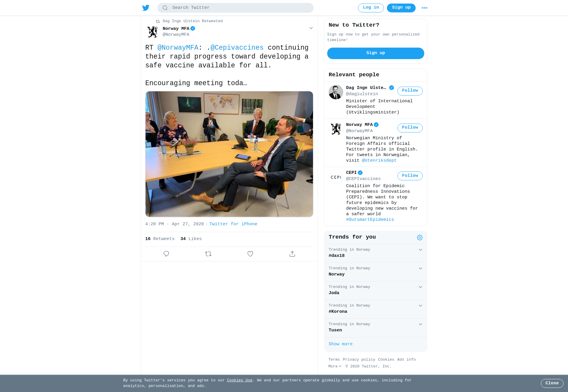Open Norway MFA lion crest avatar on tweet
568x392 pixels.
click(153, 32)
